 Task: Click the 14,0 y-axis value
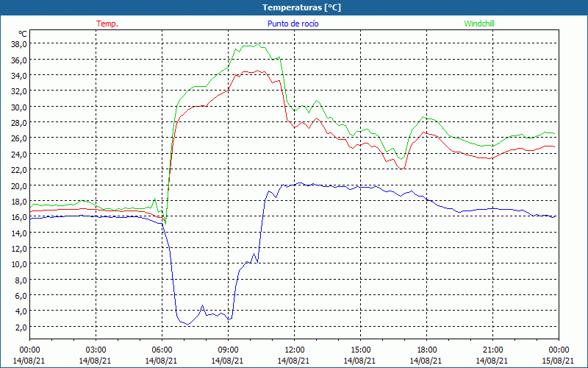coord(19,233)
